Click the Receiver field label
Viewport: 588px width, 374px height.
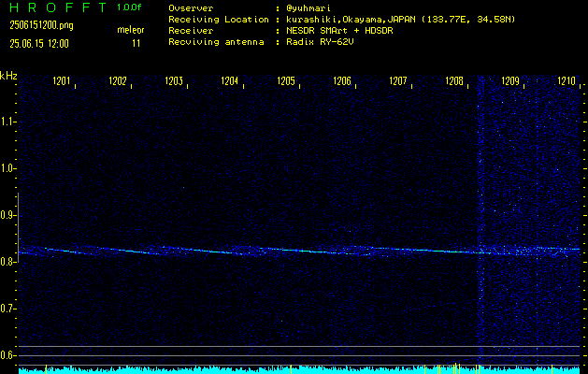(x=191, y=31)
